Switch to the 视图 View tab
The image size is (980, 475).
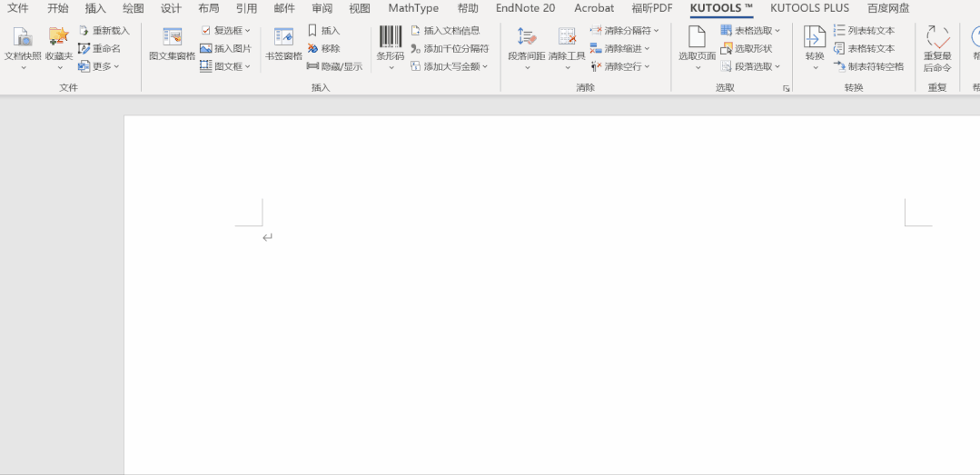coord(360,8)
